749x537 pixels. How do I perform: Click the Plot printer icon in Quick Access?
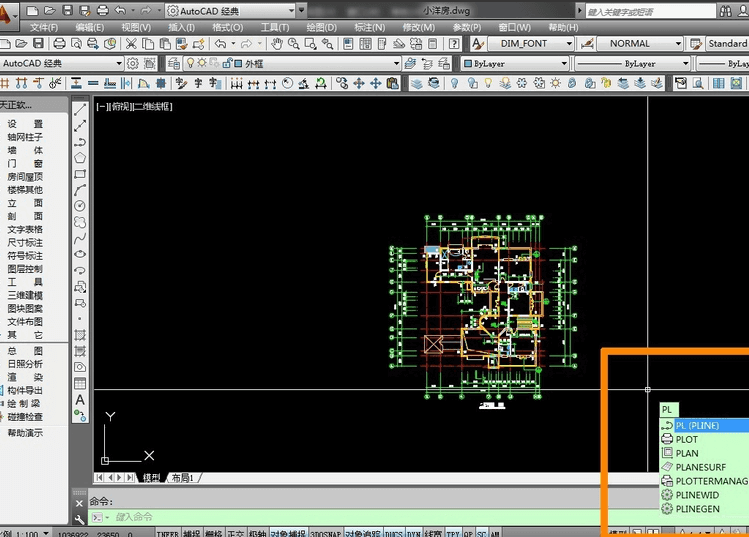pos(103,10)
